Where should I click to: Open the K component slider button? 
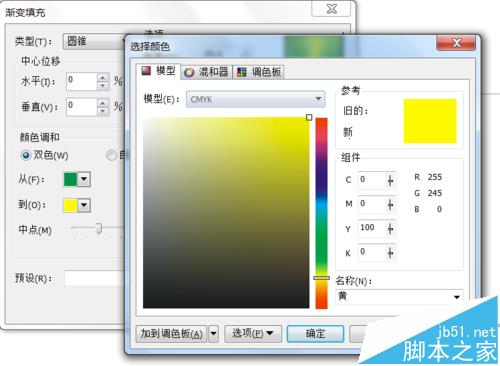(390, 252)
